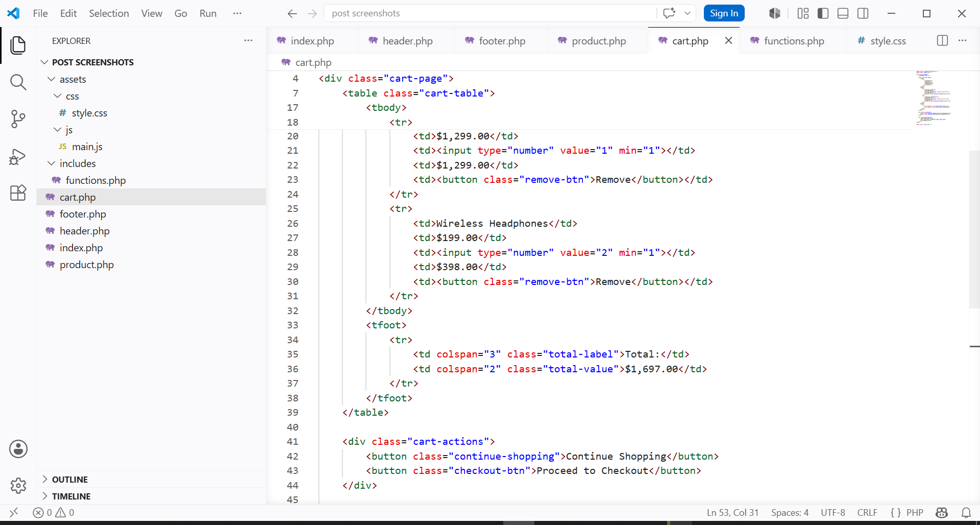The image size is (980, 525).
Task: Switch to the product.php tab
Action: [x=598, y=41]
